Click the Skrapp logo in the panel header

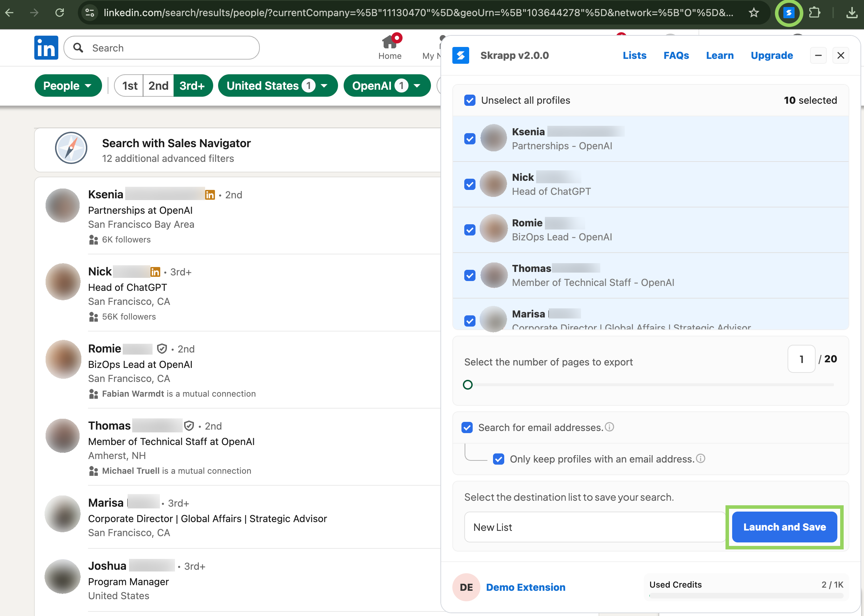tap(460, 55)
